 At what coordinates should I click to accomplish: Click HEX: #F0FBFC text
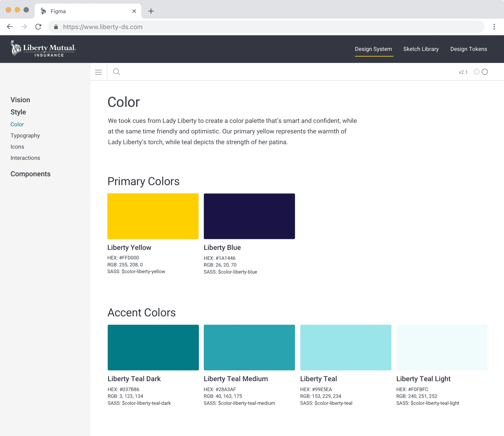coord(412,389)
